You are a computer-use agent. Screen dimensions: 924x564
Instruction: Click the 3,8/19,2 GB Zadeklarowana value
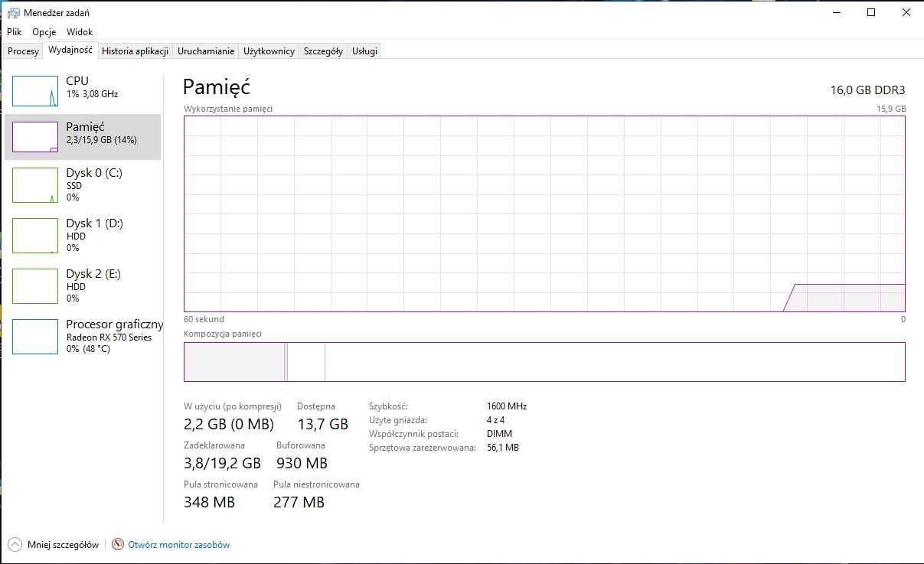[x=222, y=463]
